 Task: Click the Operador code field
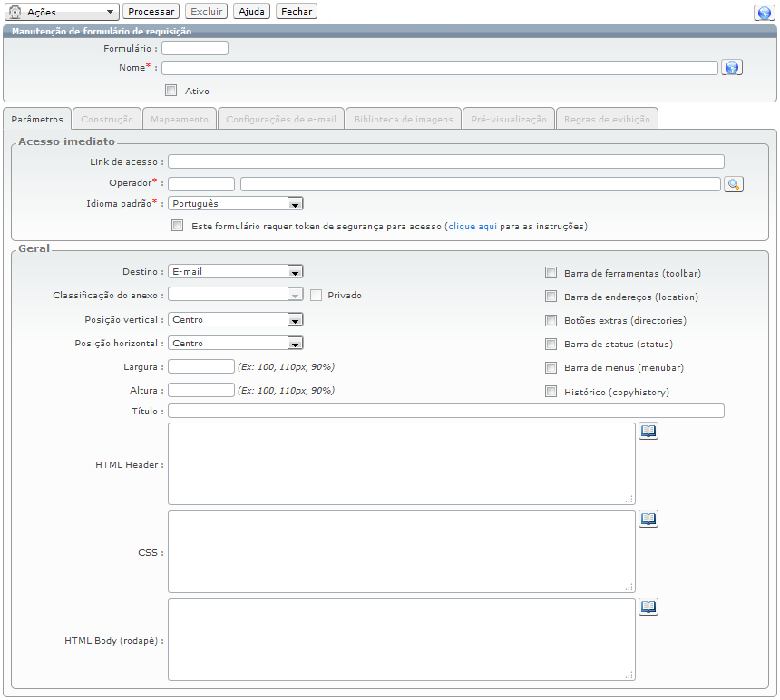(x=201, y=184)
